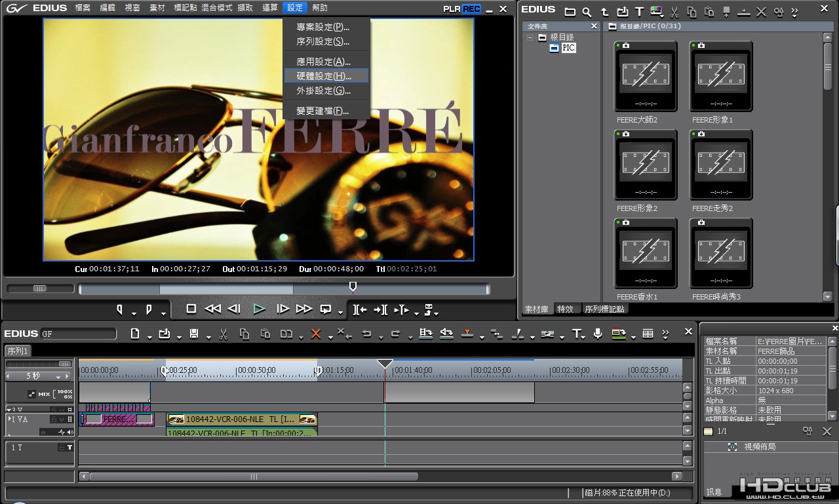
Task: Click the Delete X icon in bin toolbar
Action: point(762,11)
